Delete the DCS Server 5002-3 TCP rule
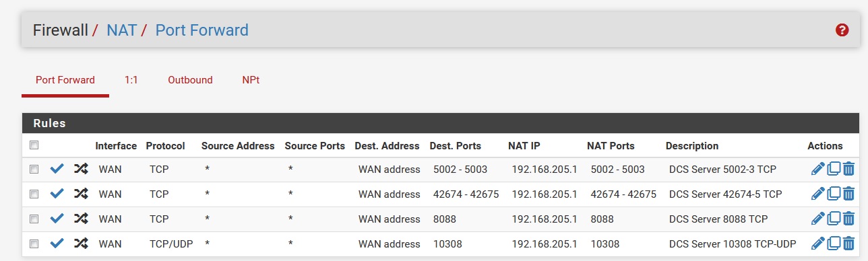 coord(848,170)
